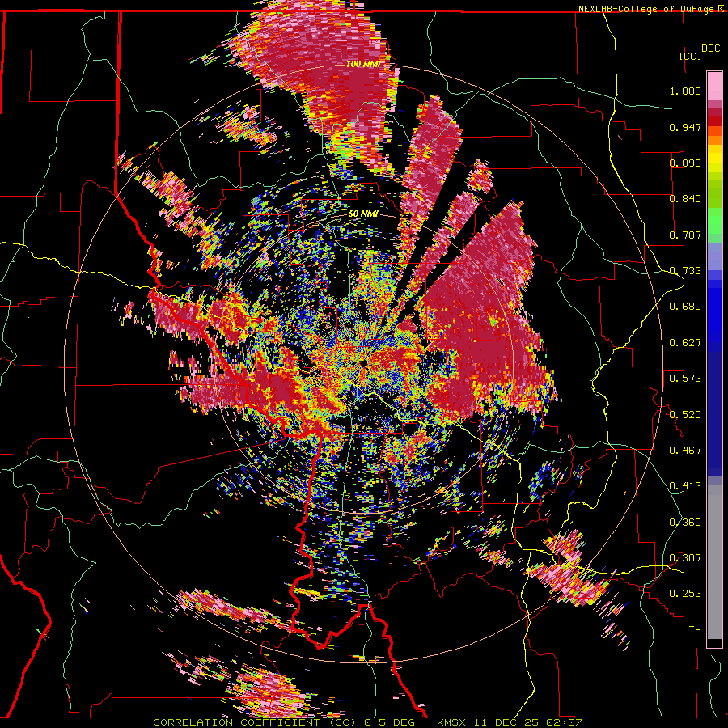Click the 0.413 scale value

685,486
